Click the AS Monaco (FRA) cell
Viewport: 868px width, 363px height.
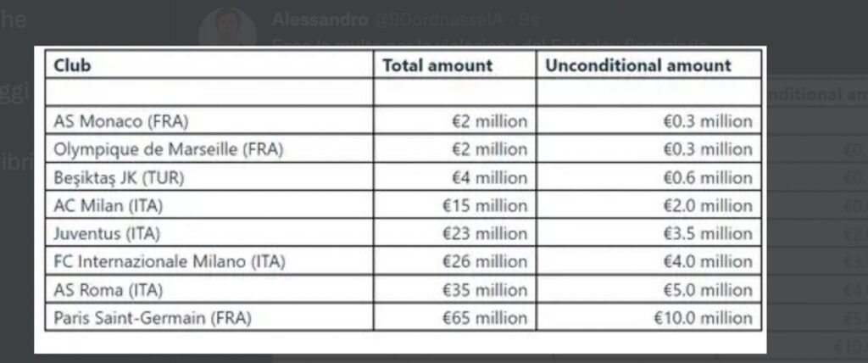tap(117, 121)
